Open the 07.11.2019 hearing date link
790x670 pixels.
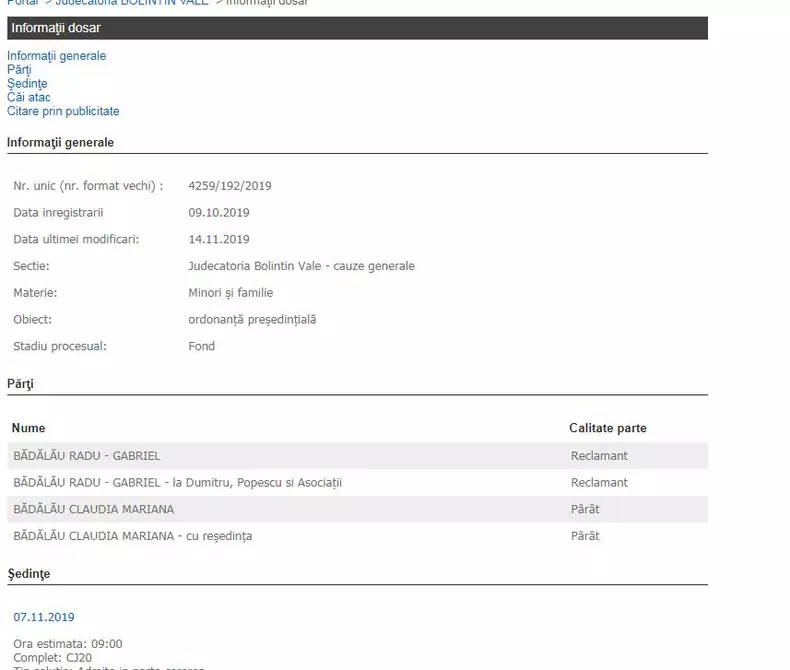pos(43,617)
